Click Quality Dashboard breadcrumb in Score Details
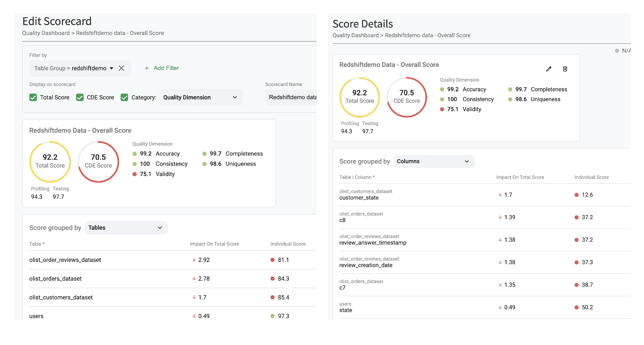The width and height of the screenshot is (644, 345). pos(355,35)
